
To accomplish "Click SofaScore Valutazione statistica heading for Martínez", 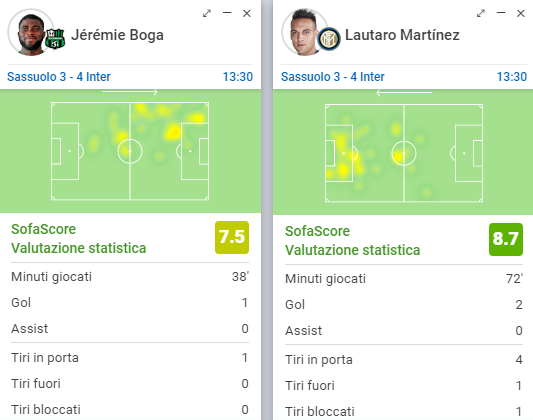I will [353, 241].
